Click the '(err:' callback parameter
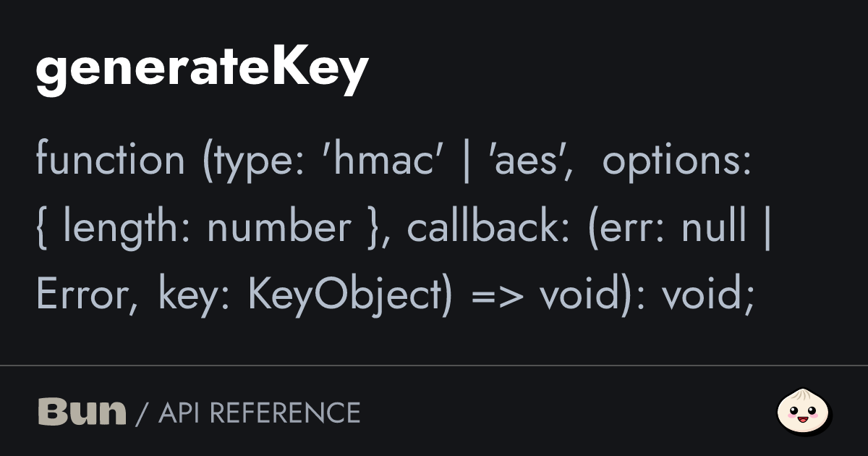868x456 pixels. [x=627, y=227]
